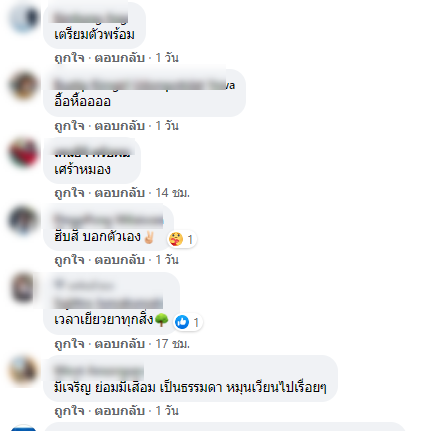Click the 17 ชม. timestamp link

pyautogui.click(x=173, y=344)
